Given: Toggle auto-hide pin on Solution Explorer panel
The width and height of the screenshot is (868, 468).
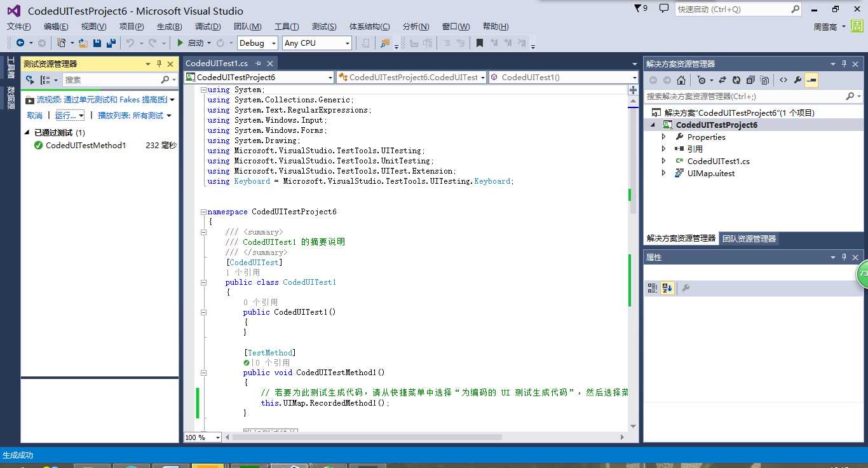Looking at the screenshot, I should 844,64.
